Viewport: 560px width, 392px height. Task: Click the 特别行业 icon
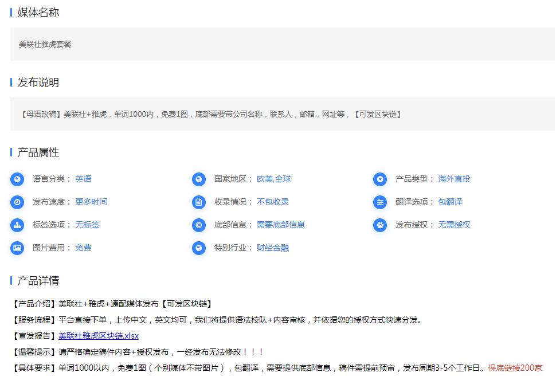coord(198,248)
